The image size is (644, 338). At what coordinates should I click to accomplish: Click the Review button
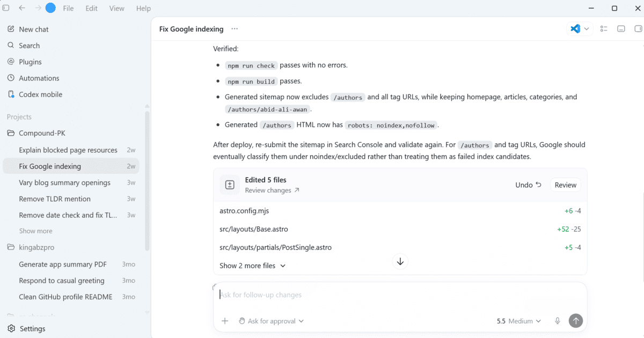pos(565,185)
